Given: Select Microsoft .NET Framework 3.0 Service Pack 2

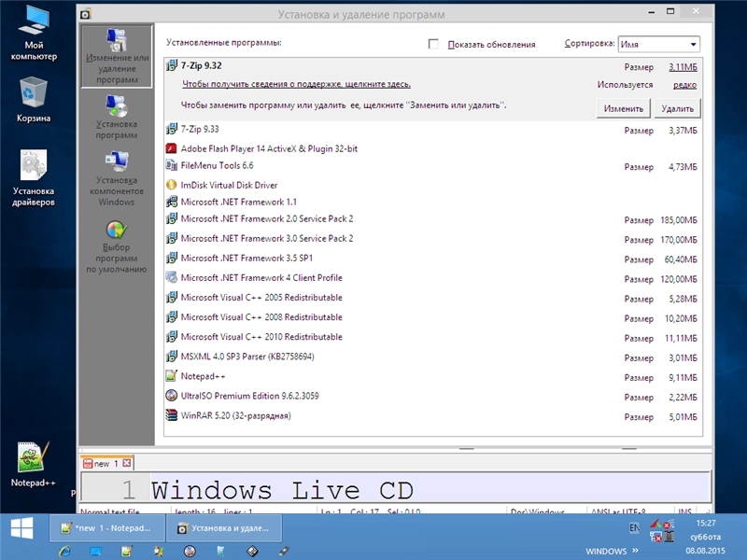Looking at the screenshot, I should (x=433, y=239).
